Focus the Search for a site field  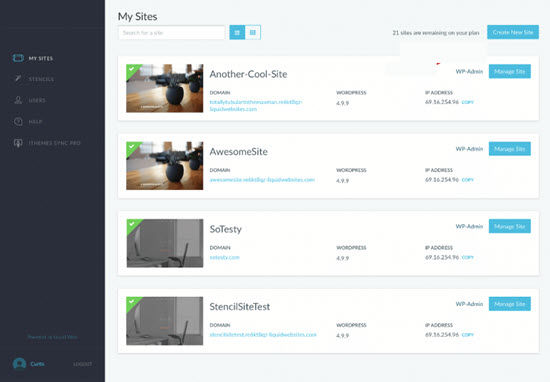pyautogui.click(x=172, y=33)
